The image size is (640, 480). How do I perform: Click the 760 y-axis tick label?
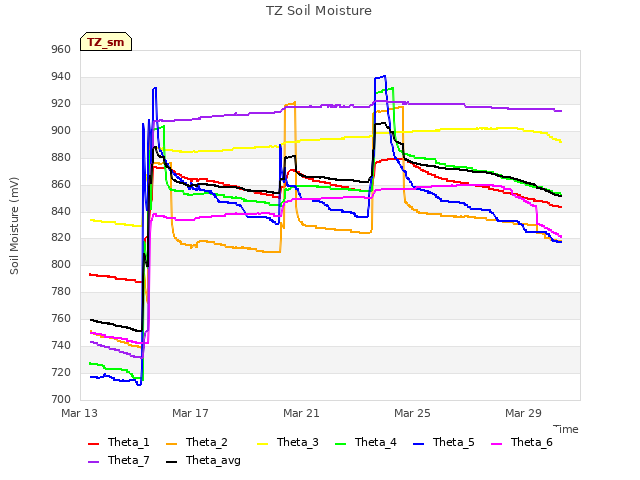coord(61,318)
